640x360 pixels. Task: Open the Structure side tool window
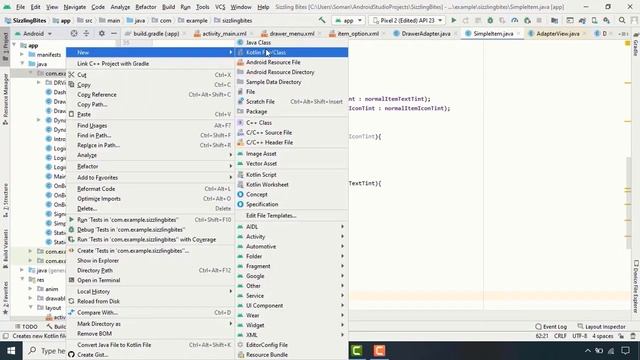click(5, 200)
